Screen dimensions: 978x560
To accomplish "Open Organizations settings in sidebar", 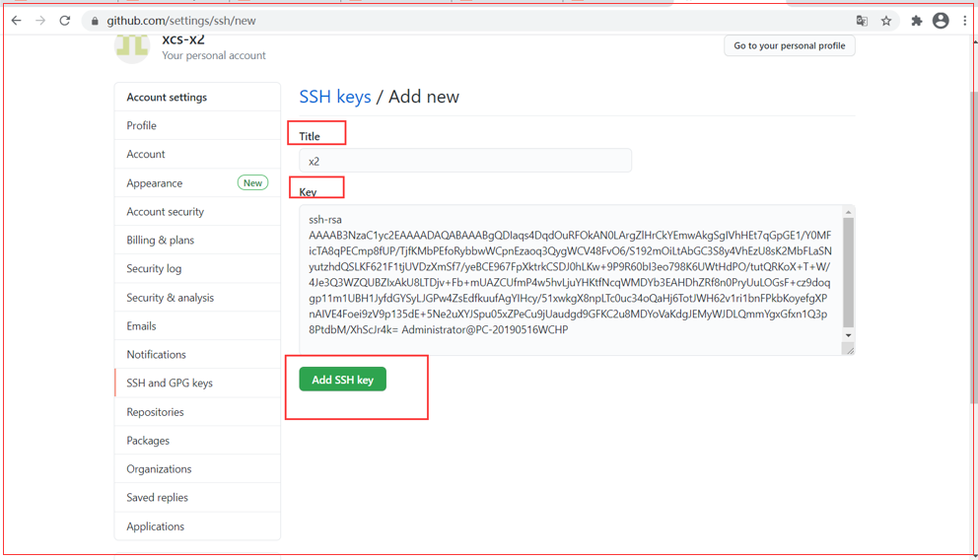I will pos(198,469).
